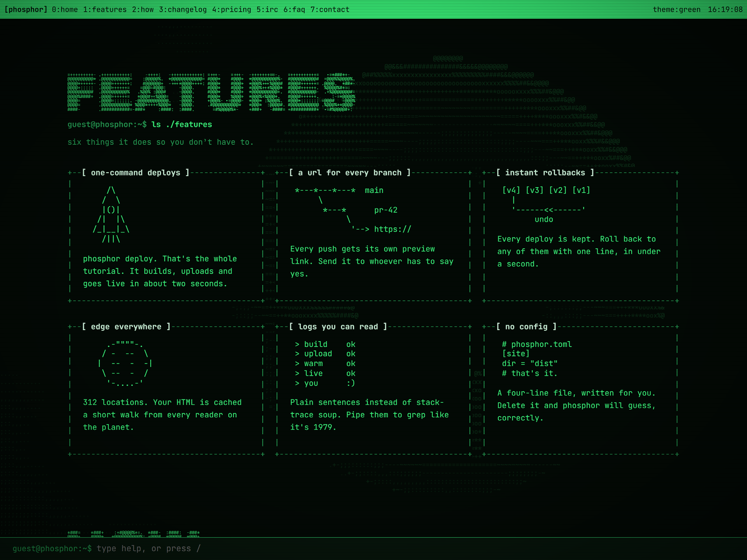Click the 'no config' card heading
The width and height of the screenshot is (747, 560).
point(526,327)
